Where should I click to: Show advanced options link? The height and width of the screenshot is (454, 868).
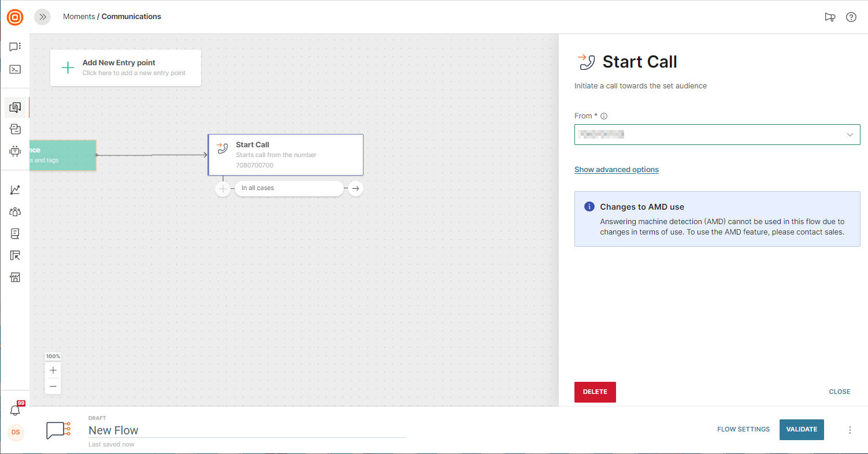pos(617,170)
